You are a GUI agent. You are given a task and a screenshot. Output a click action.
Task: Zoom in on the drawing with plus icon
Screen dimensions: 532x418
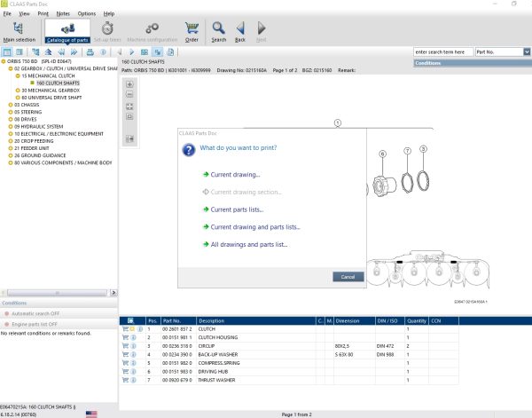130,83
